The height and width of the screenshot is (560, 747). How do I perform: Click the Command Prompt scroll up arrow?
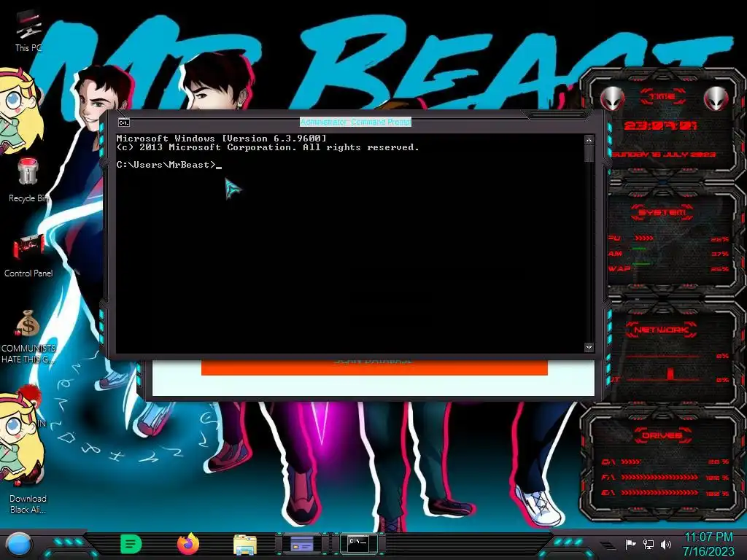tap(589, 140)
